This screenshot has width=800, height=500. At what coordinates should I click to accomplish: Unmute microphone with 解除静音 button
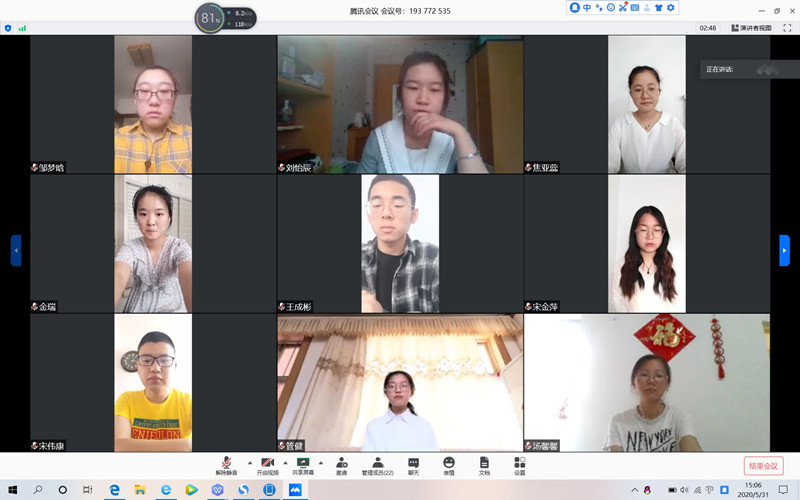click(227, 464)
